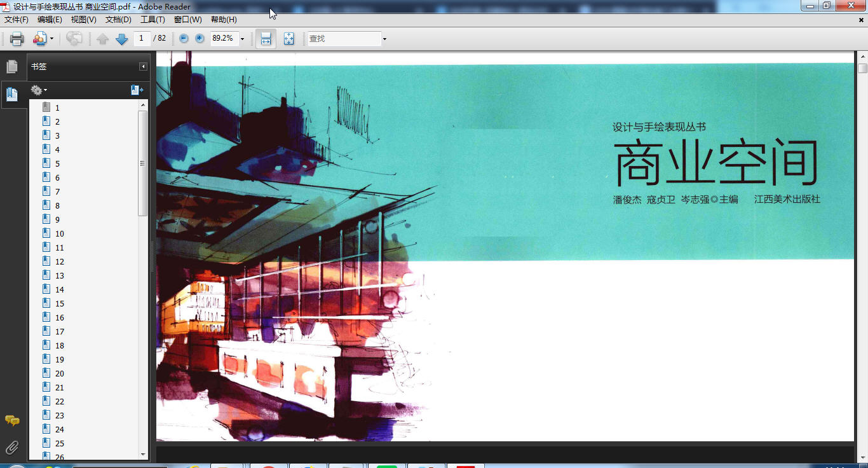The image size is (868, 468).
Task: Toggle fit one full page icon
Action: point(289,39)
